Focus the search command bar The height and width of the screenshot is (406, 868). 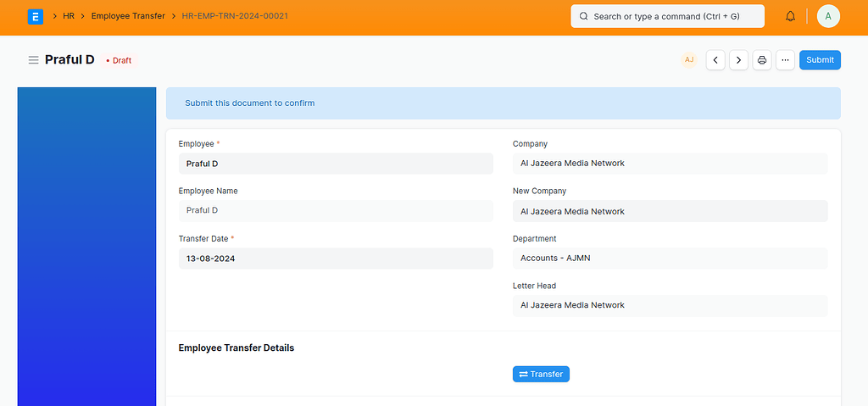pyautogui.click(x=667, y=16)
